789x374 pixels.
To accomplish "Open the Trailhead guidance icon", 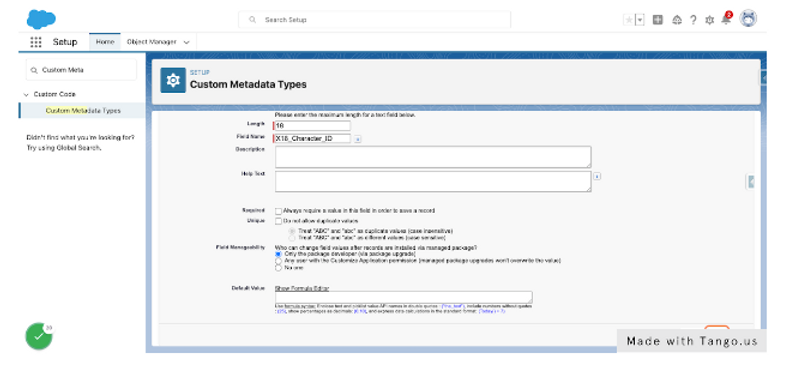I will tap(677, 20).
